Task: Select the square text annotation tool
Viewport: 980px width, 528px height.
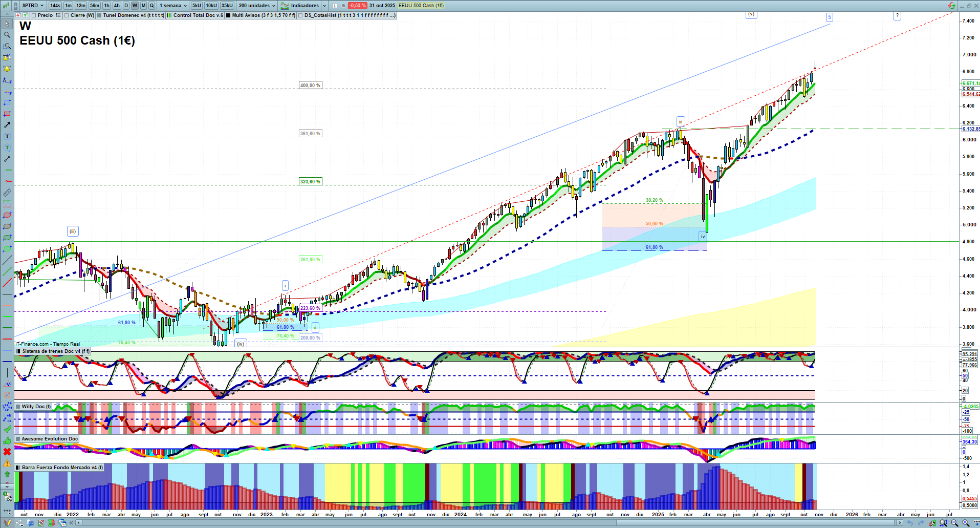Action: (x=7, y=136)
